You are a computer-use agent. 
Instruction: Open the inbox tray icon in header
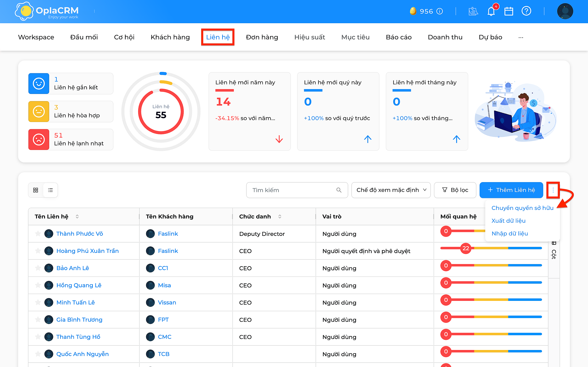tap(473, 11)
